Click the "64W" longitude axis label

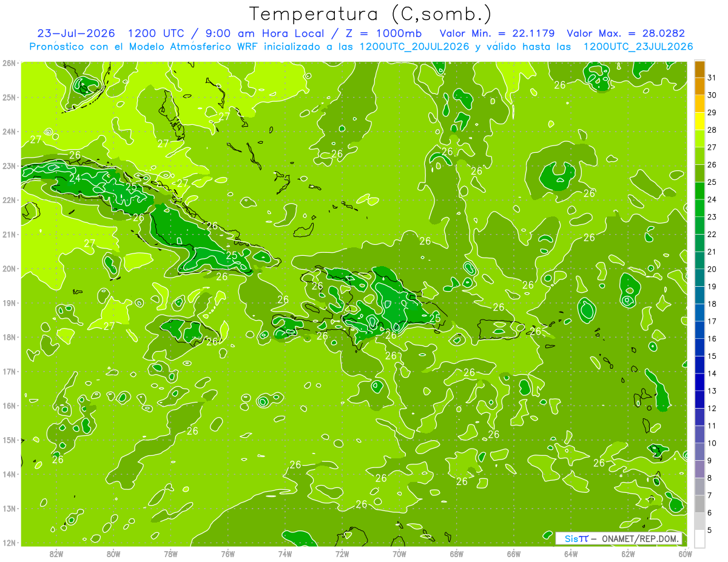tap(571, 554)
